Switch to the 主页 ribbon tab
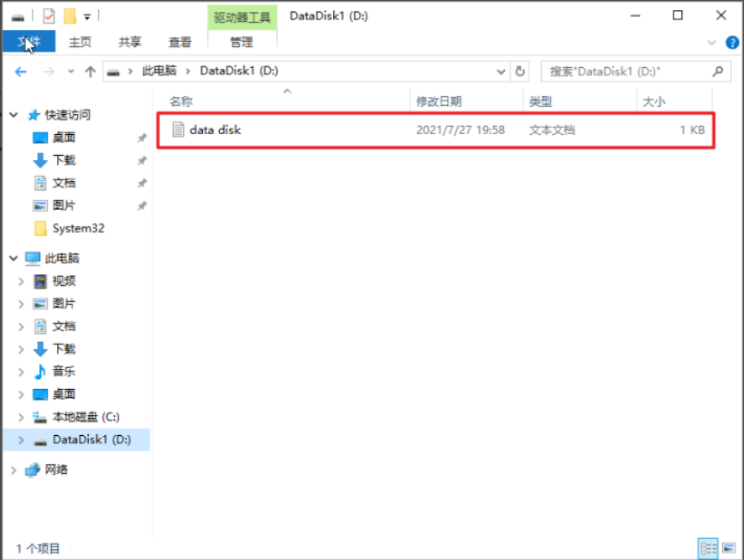744x560 pixels. pyautogui.click(x=80, y=42)
